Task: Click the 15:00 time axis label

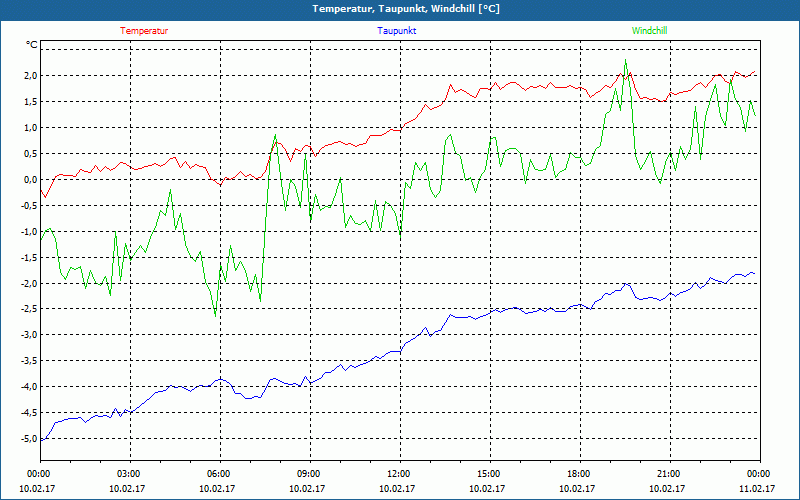Action: (490, 474)
